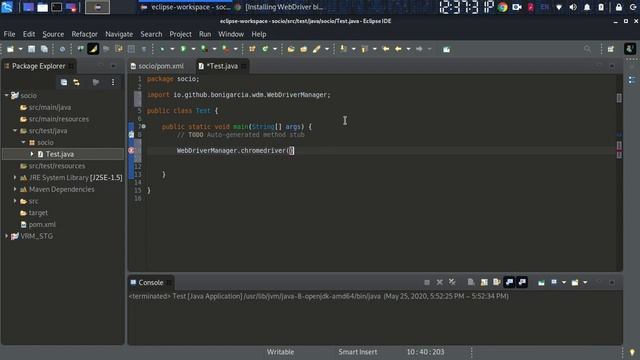Toggle Show Console on Standard Out change
The height and width of the screenshot is (360, 640).
tap(509, 282)
